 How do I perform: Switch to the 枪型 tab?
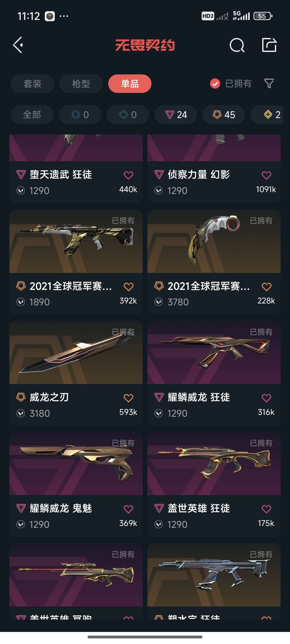pos(81,83)
